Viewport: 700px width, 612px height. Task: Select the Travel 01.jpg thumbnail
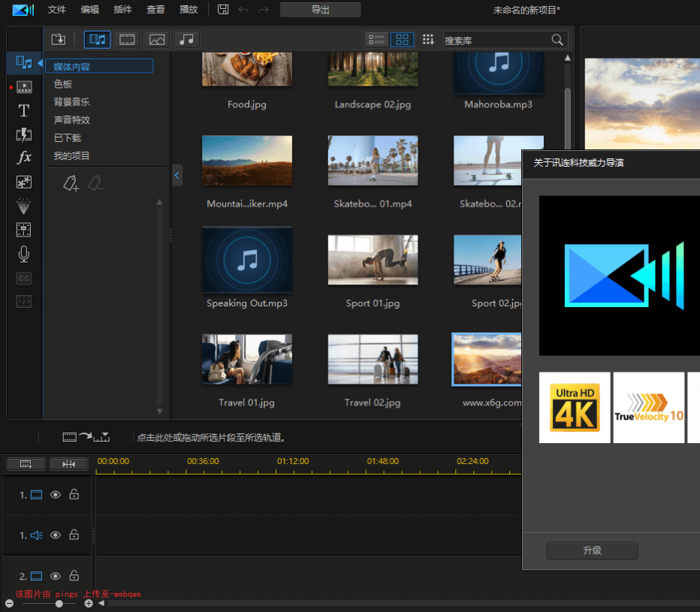(247, 360)
